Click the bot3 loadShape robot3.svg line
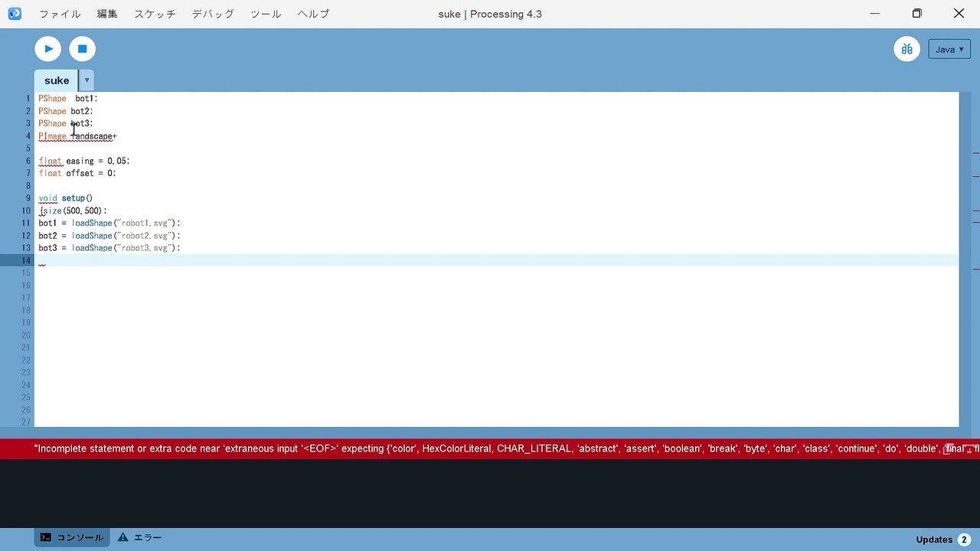 point(109,248)
